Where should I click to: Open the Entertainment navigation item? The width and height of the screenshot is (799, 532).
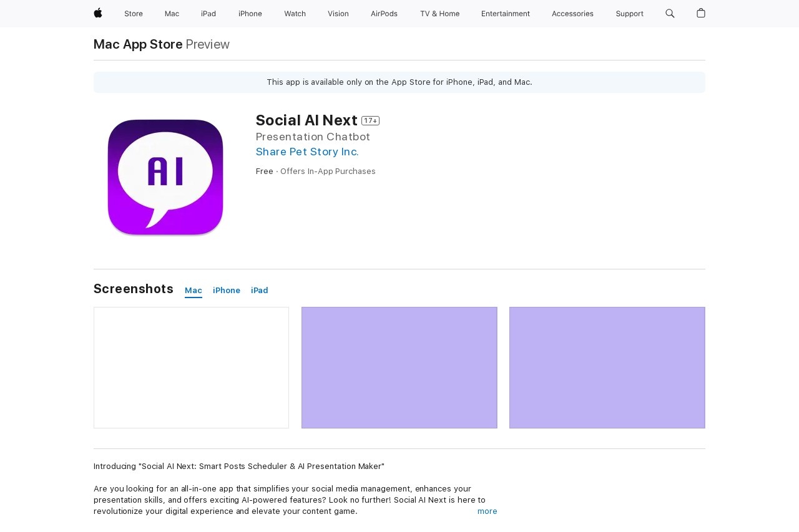[506, 14]
